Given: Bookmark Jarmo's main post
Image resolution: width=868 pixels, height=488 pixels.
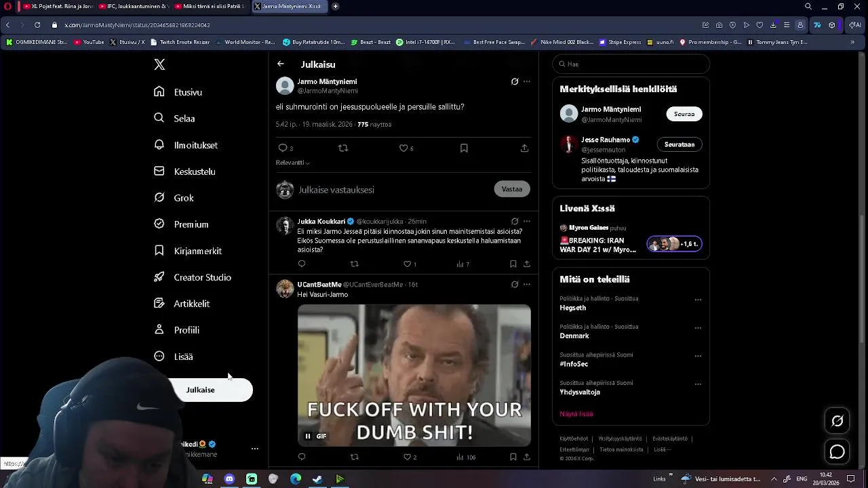Looking at the screenshot, I should (464, 148).
